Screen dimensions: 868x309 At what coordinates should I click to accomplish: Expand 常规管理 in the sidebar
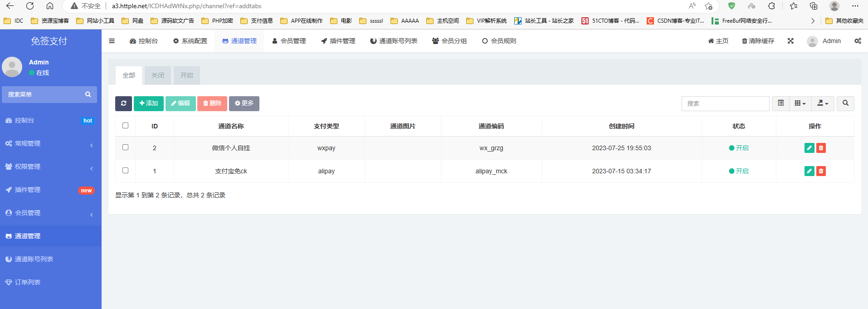[51, 143]
